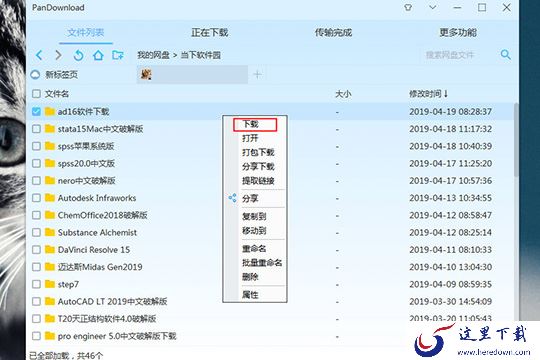Click the folder icon of ad16软件下载
Screen dimensions: 540x360
(50, 111)
